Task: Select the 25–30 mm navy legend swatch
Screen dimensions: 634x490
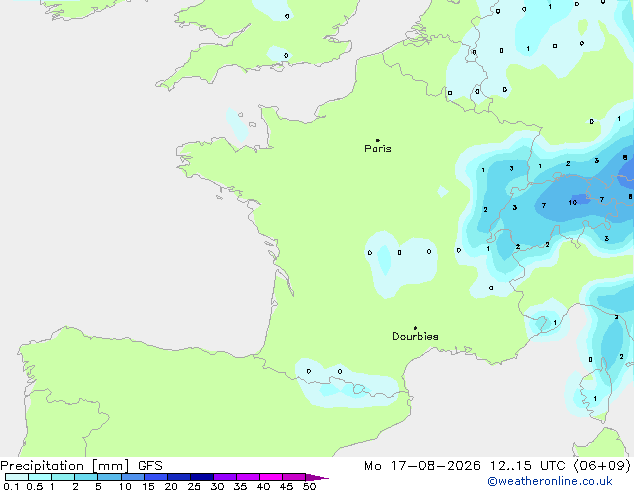Action: [x=202, y=477]
